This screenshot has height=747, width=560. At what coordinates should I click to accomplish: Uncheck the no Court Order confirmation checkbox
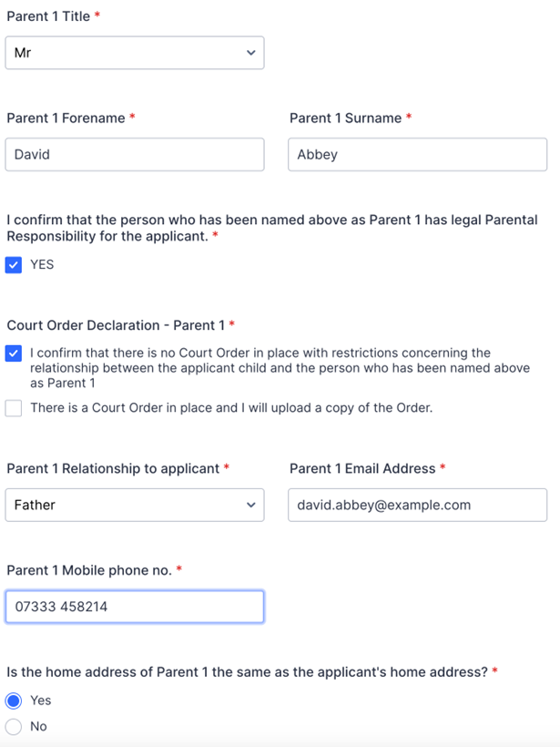coord(14,353)
